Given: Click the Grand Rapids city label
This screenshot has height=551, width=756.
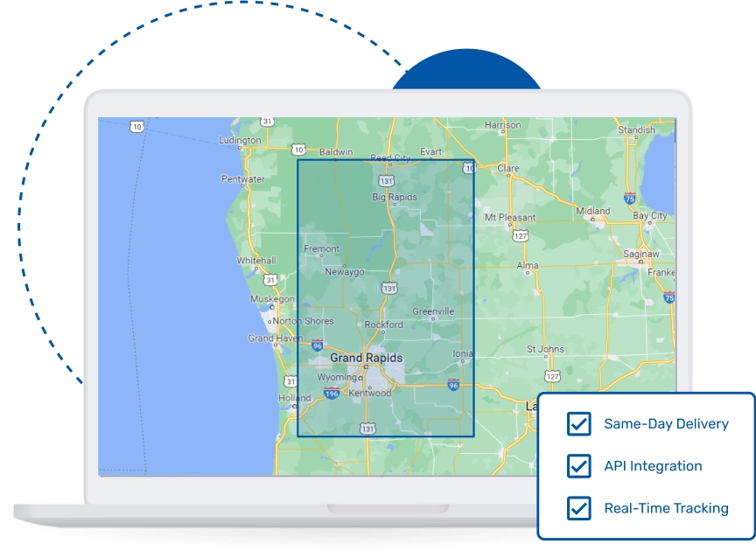Looking at the screenshot, I should tap(366, 358).
